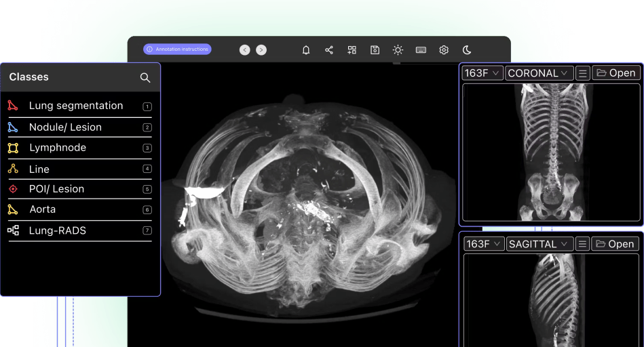Open the CORONAL view dropdown

coord(539,73)
